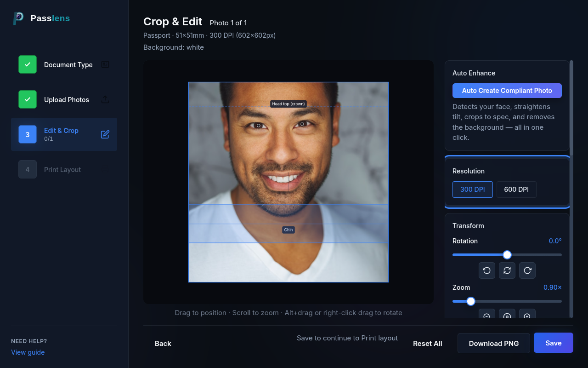Click the 'Resolution' heading
This screenshot has height=368, width=588.
pos(469,171)
